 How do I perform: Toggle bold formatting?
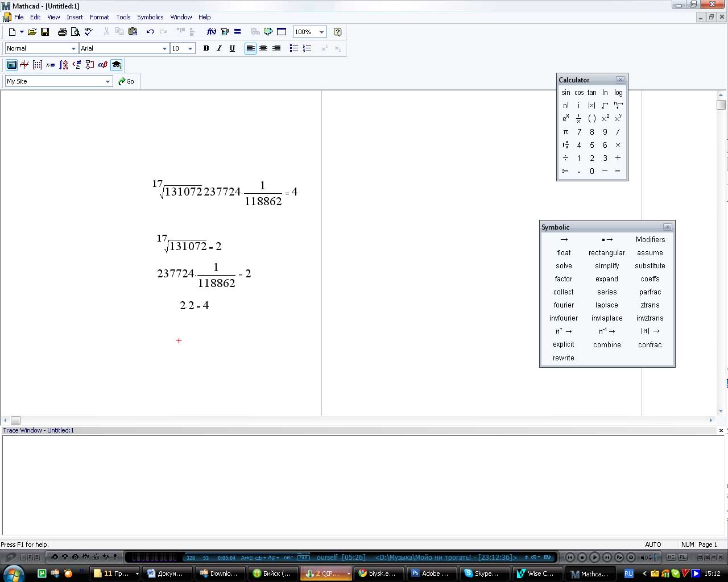(x=206, y=48)
